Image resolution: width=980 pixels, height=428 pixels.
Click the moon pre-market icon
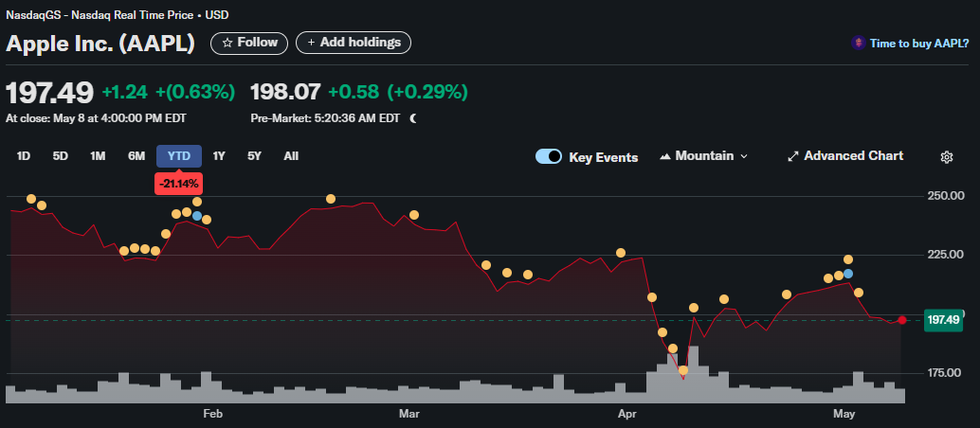412,117
